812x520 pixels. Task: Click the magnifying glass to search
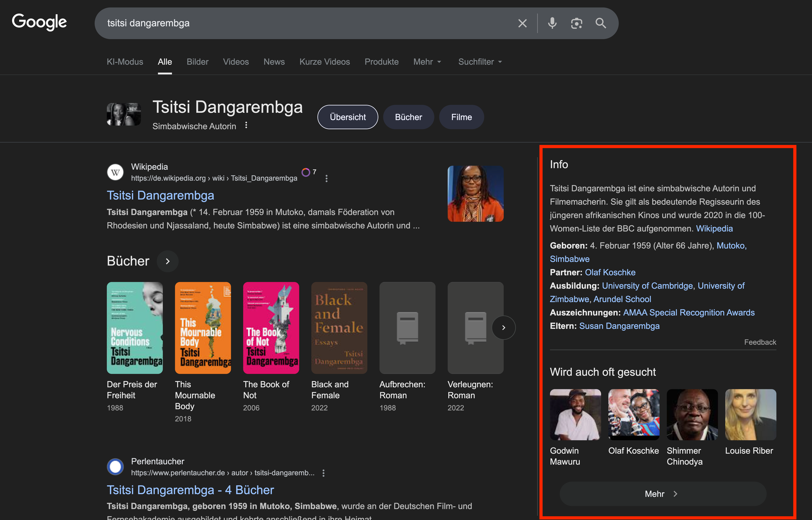(x=601, y=23)
